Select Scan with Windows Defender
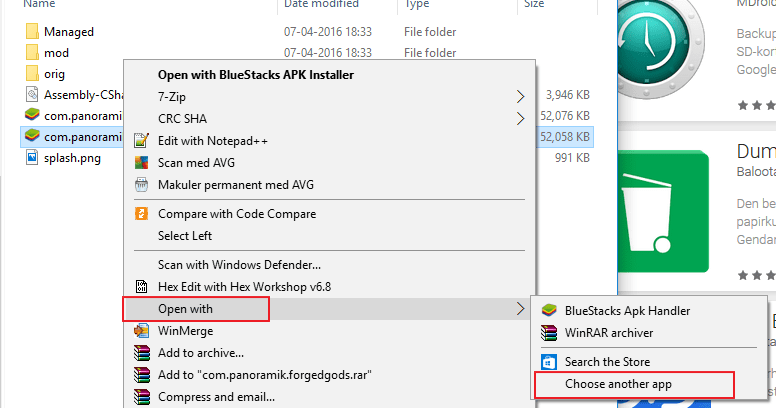 [239, 265]
